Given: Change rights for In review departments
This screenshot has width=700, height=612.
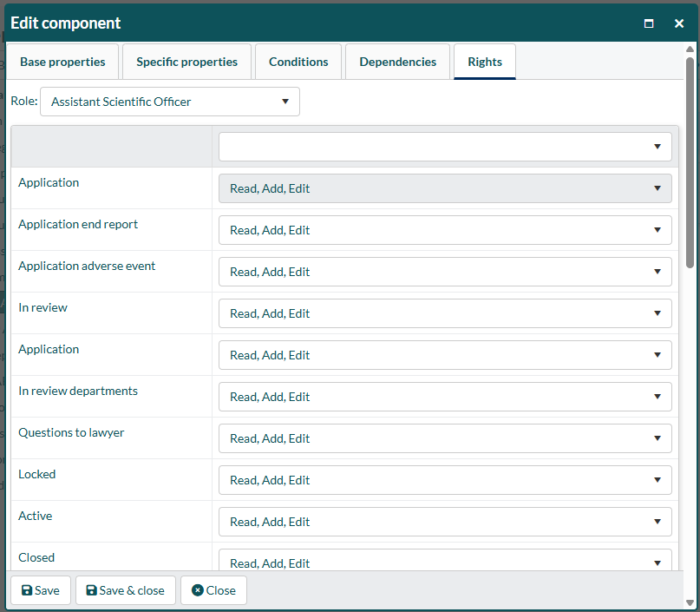Looking at the screenshot, I should point(445,397).
